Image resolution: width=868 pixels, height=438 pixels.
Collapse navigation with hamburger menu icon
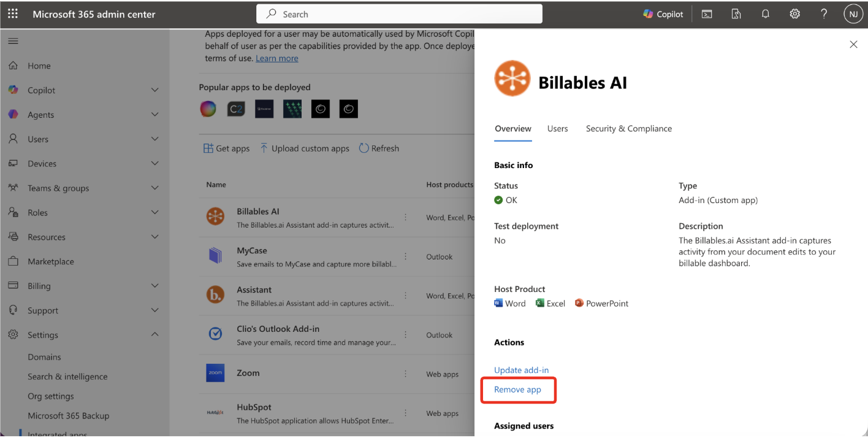tap(13, 41)
